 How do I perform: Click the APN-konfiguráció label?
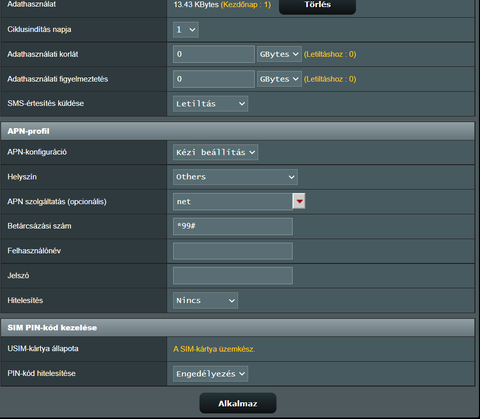pyautogui.click(x=37, y=152)
